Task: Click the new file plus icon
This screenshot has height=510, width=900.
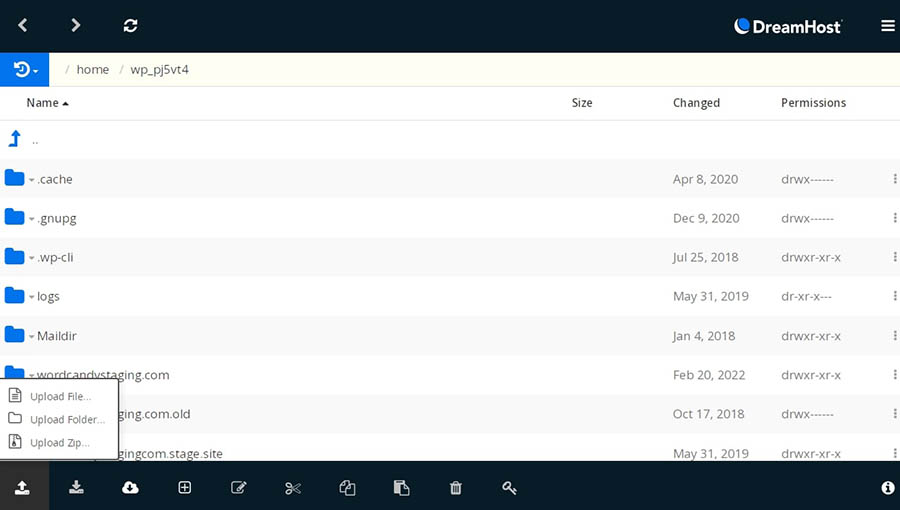Action: (x=185, y=488)
